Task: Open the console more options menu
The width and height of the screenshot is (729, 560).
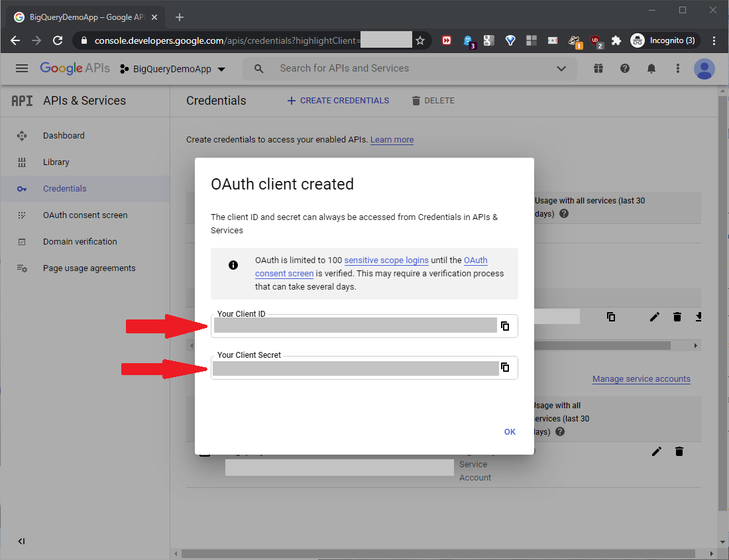Action: (678, 69)
